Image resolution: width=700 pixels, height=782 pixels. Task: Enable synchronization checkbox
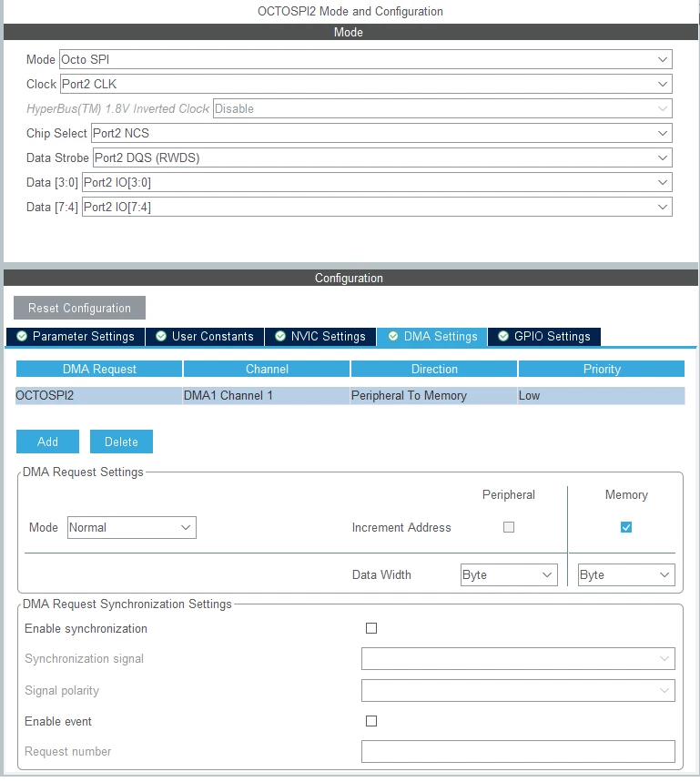pyautogui.click(x=371, y=628)
